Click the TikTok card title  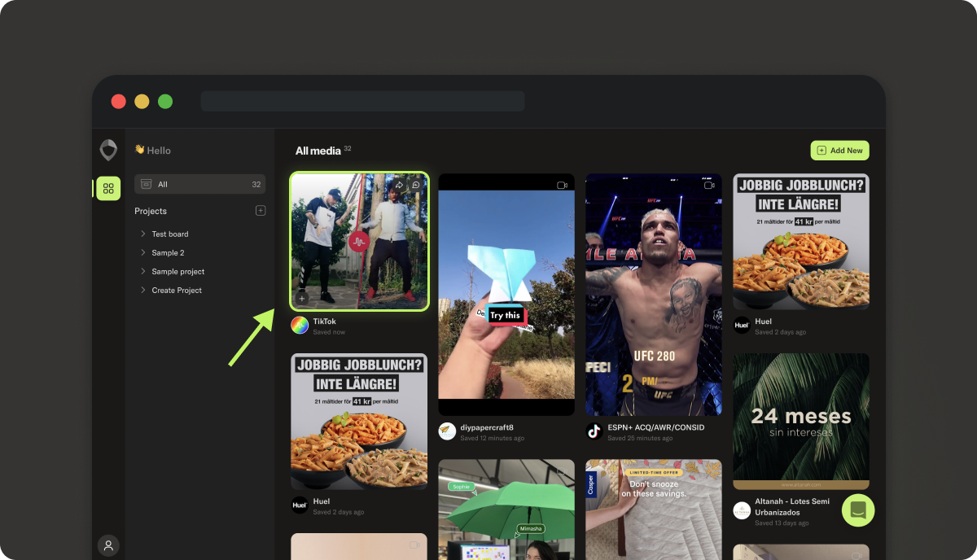[324, 322]
